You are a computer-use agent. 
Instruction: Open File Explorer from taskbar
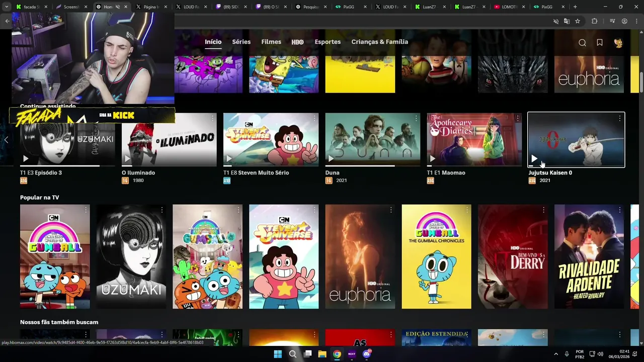pyautogui.click(x=322, y=354)
